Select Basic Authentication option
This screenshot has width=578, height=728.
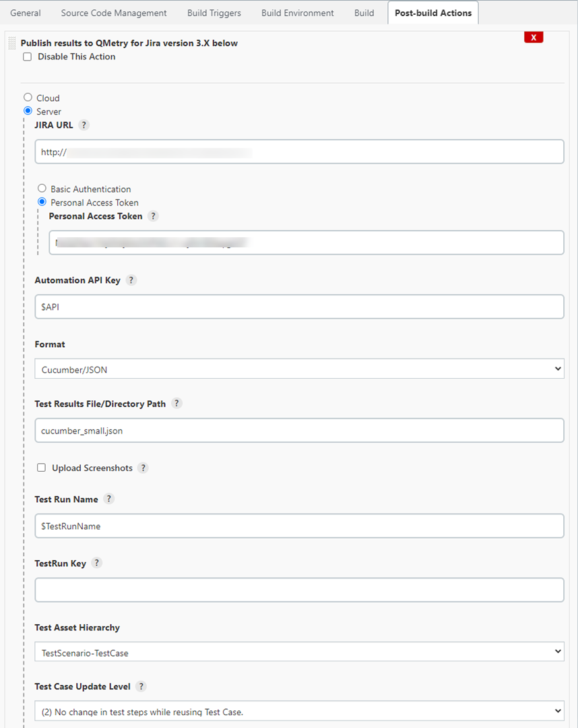tap(42, 188)
